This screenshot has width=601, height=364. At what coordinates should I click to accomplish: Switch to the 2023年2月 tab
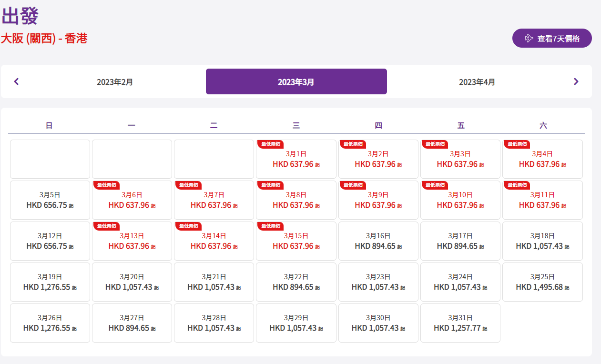click(x=115, y=82)
